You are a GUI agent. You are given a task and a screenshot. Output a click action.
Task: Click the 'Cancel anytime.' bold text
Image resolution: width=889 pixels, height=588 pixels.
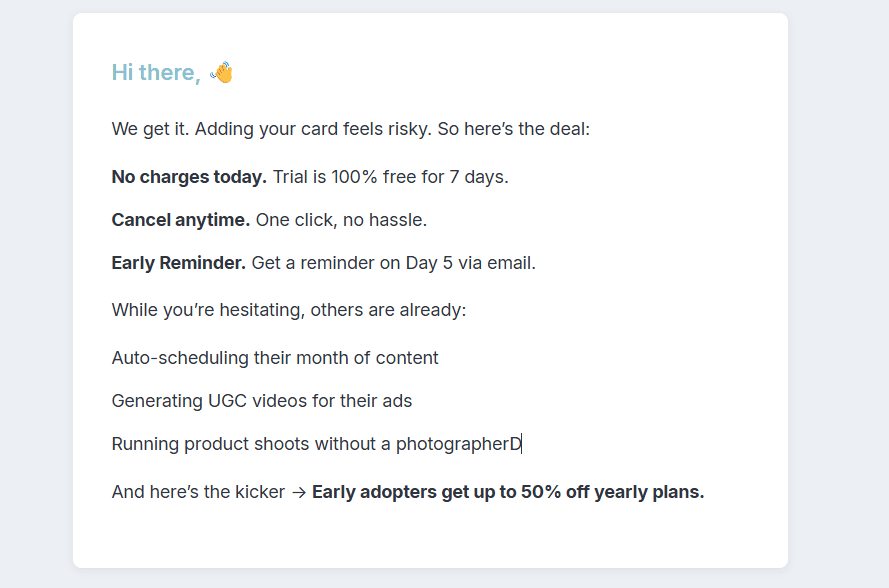pos(181,220)
